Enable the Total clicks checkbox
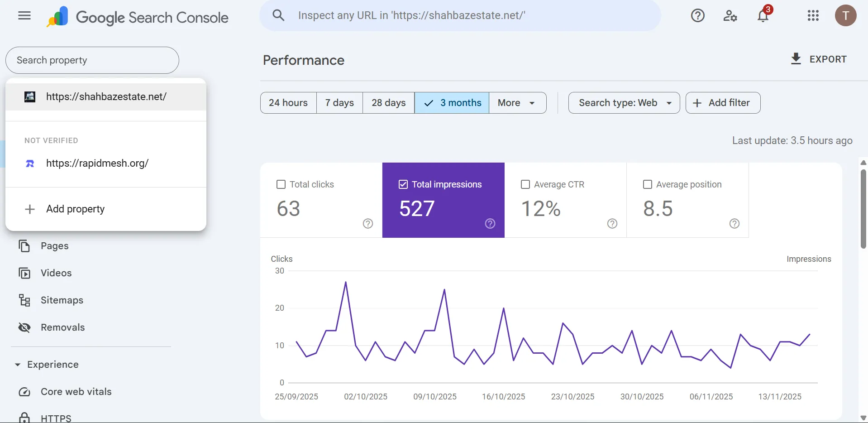 [281, 184]
